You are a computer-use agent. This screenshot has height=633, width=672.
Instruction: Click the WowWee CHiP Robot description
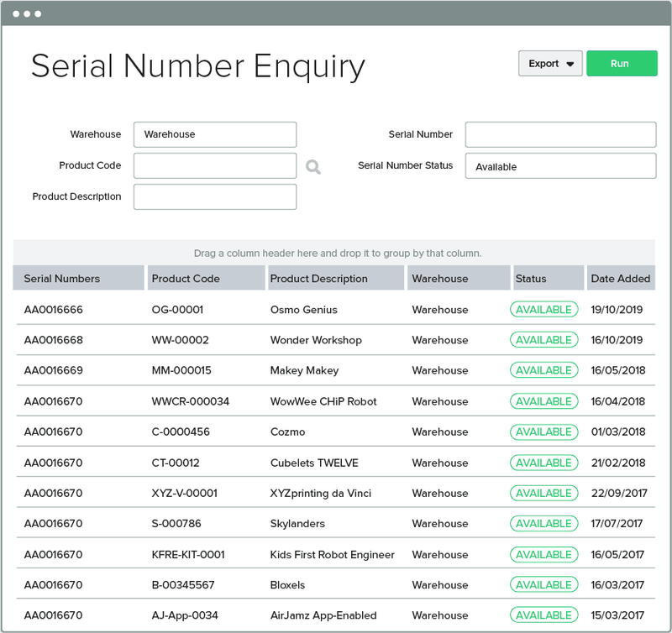(x=323, y=401)
